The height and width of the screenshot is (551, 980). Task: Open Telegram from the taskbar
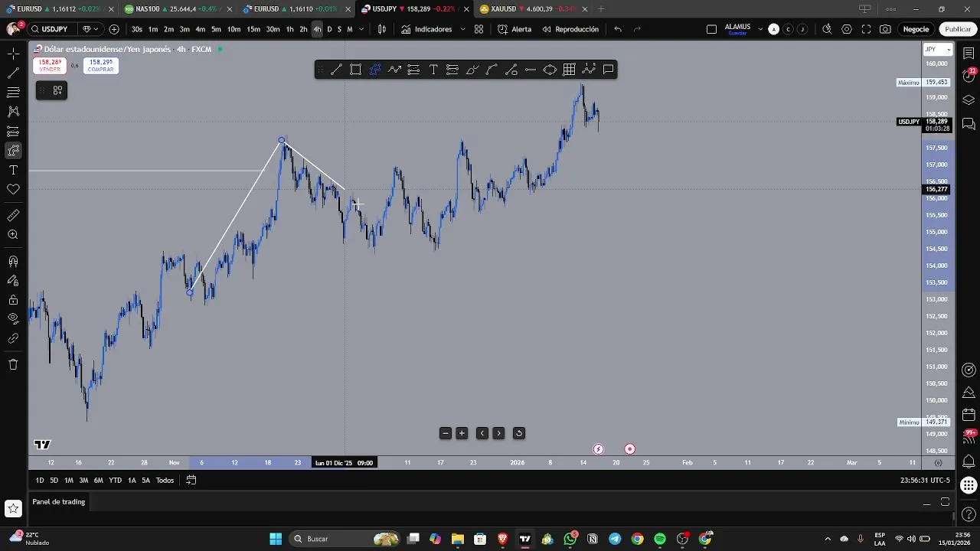pos(615,539)
